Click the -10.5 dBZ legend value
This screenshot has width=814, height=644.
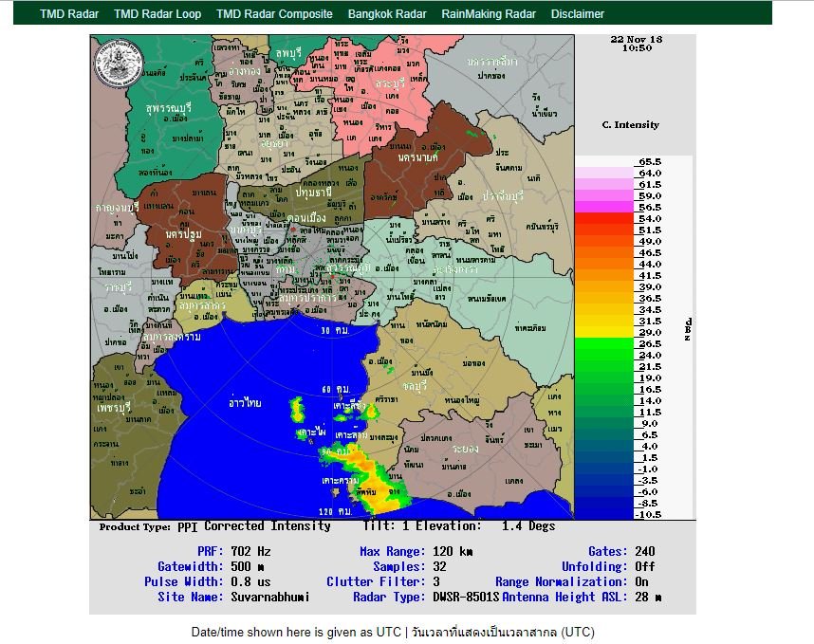coord(648,514)
